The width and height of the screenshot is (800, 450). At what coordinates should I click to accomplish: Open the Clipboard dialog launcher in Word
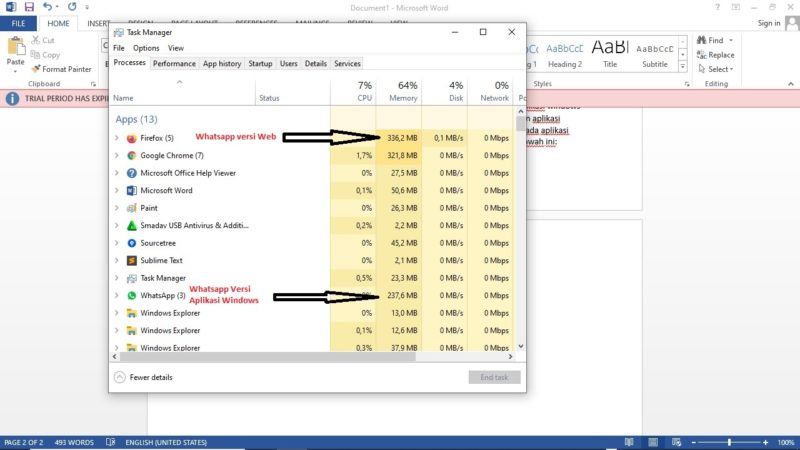(x=93, y=84)
